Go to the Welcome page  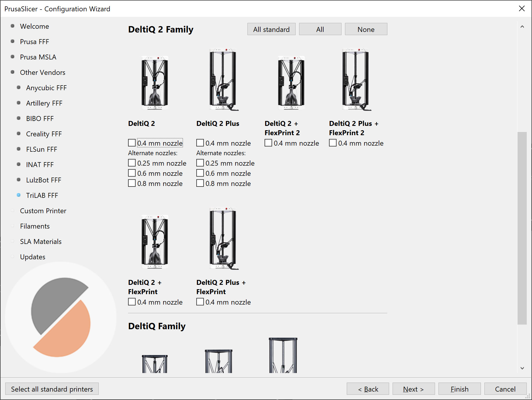pos(35,26)
